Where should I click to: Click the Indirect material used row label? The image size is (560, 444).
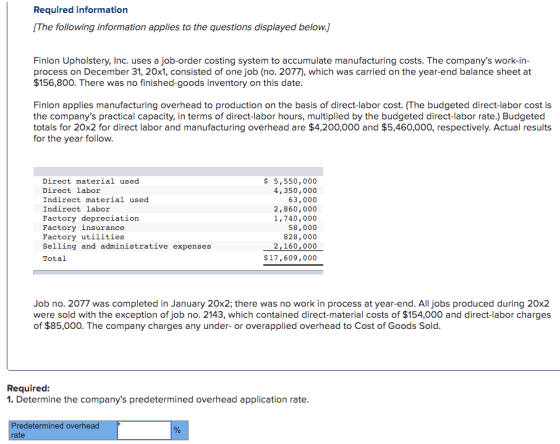[95, 200]
